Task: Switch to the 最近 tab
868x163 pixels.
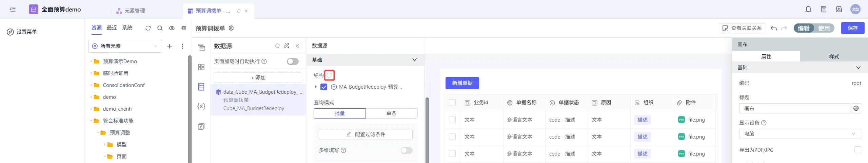Action: 112,28
